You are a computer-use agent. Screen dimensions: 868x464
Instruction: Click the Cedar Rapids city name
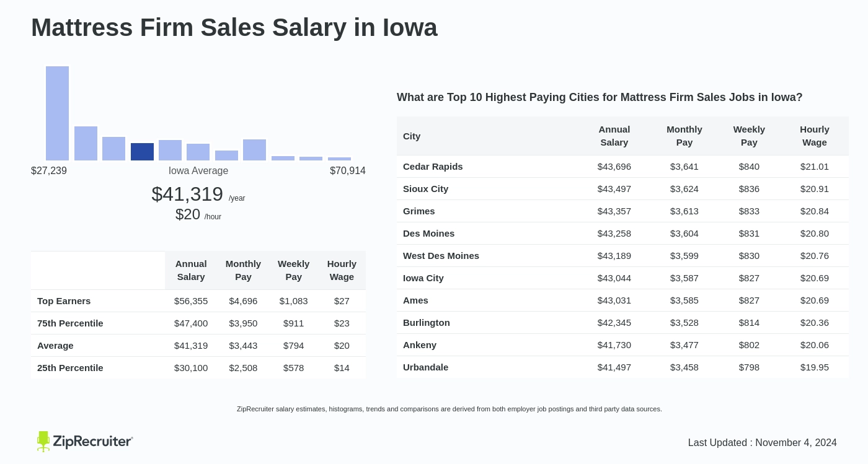pos(433,167)
